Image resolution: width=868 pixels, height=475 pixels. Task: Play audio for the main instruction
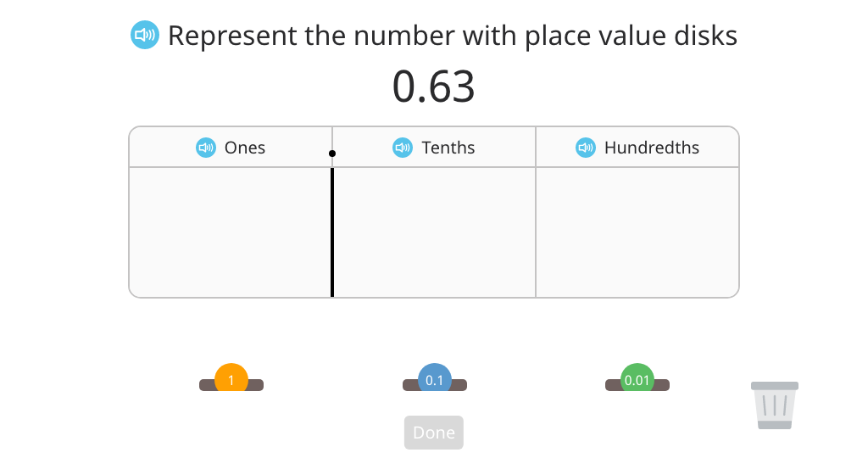(145, 35)
